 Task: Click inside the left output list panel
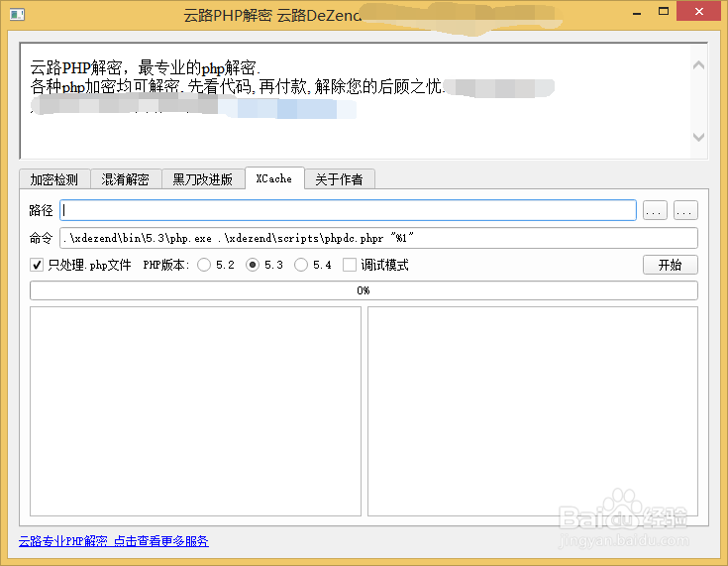(195, 410)
